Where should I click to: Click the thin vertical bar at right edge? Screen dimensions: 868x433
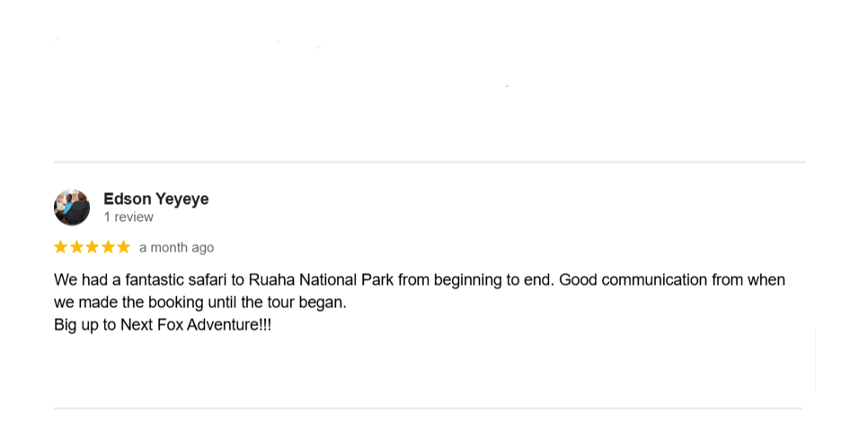815,359
